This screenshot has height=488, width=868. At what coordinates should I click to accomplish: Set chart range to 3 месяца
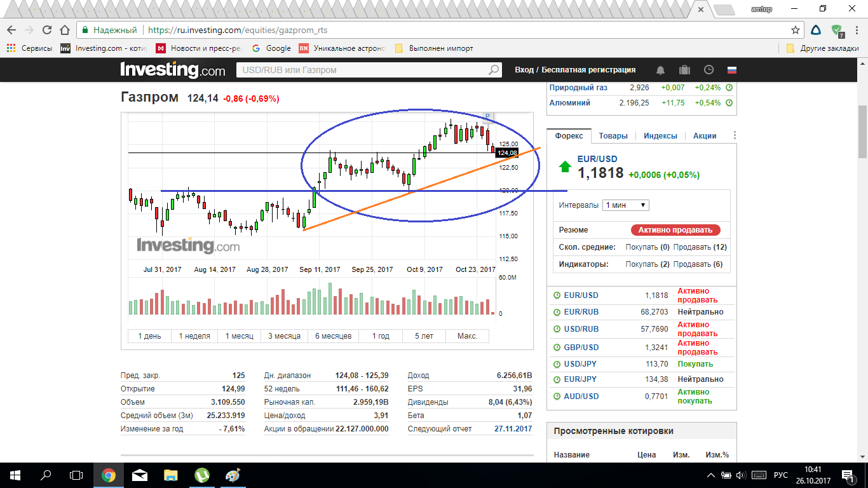284,336
